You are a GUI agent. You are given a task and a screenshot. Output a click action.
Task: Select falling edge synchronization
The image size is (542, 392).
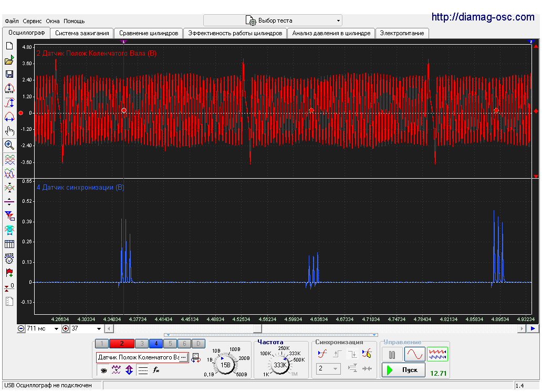[352, 354]
